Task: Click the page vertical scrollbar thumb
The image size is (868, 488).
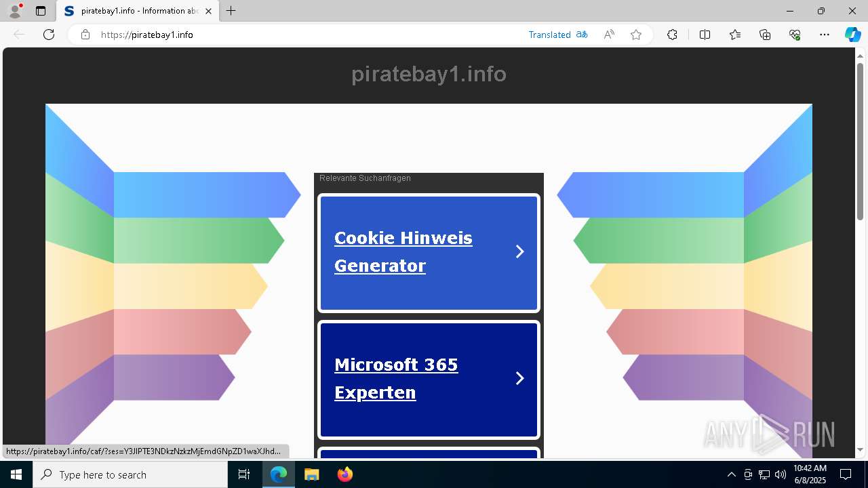Action: coord(860,141)
